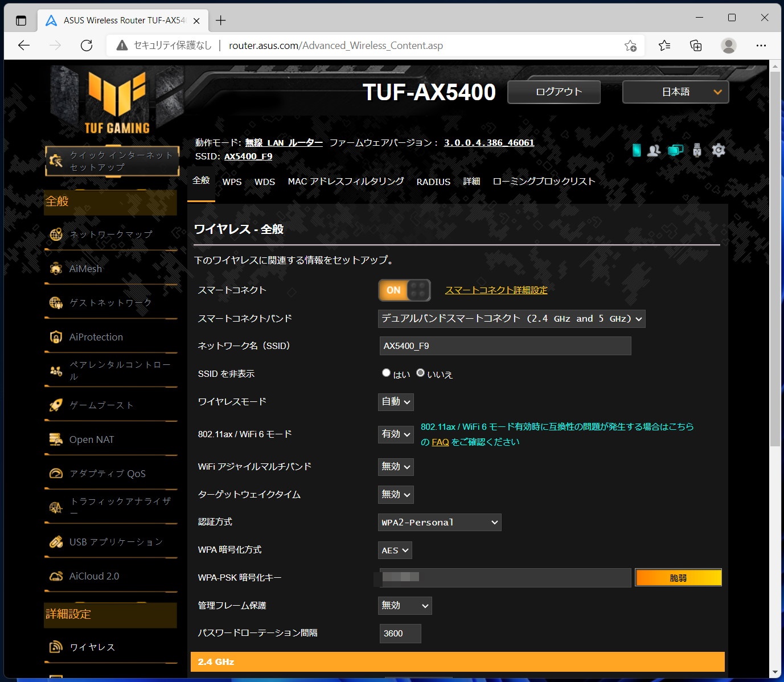Click the AiProtection shield icon
Screen dimensions: 784x682
(x=56, y=337)
